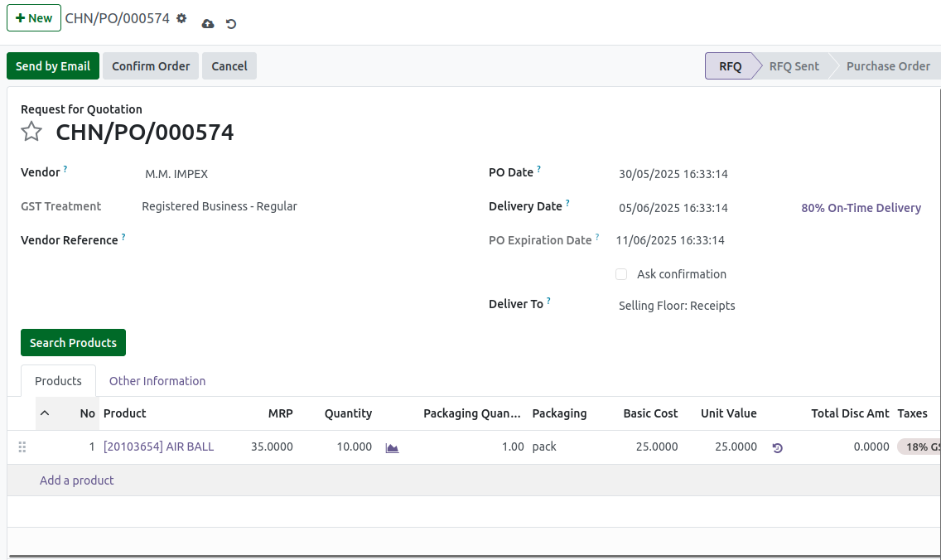Select the RFQ Sent status stage
Viewport: 941px width, 560px height.
click(x=794, y=66)
